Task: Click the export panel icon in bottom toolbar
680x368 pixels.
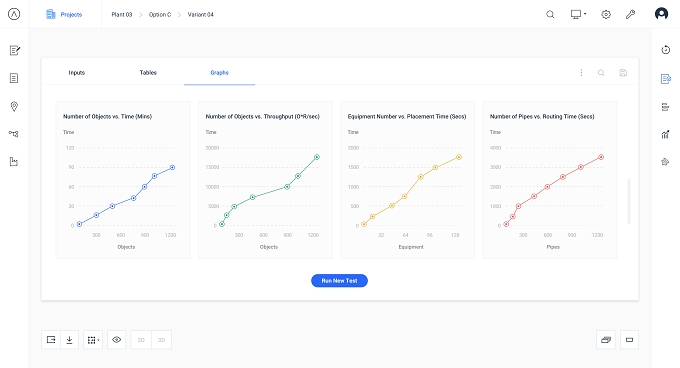Action: (x=51, y=339)
